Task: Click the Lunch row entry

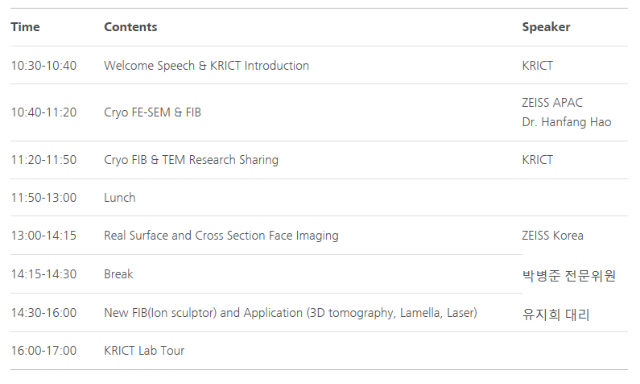Action: (120, 198)
